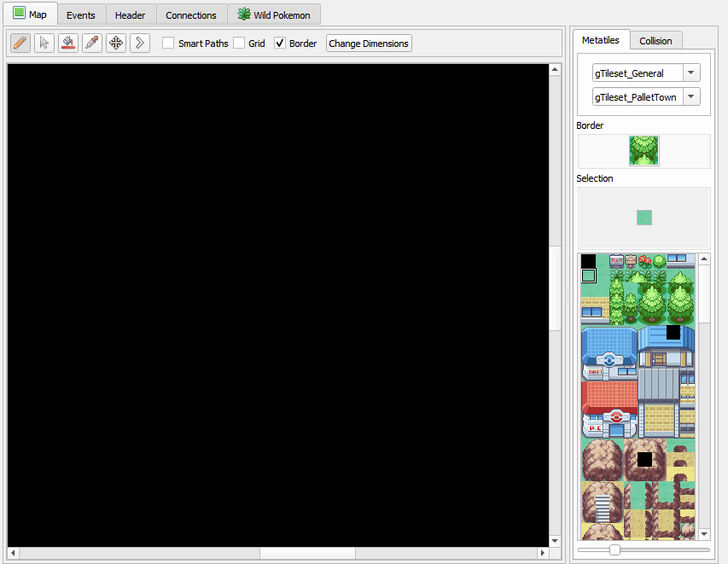Click the Change Dimensions button
The height and width of the screenshot is (564, 728).
coord(369,43)
